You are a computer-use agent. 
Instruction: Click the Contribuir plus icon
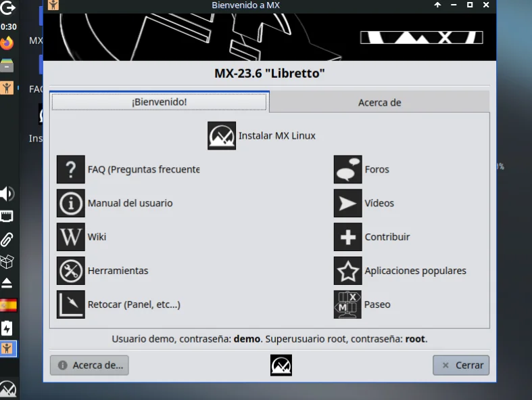[348, 237]
